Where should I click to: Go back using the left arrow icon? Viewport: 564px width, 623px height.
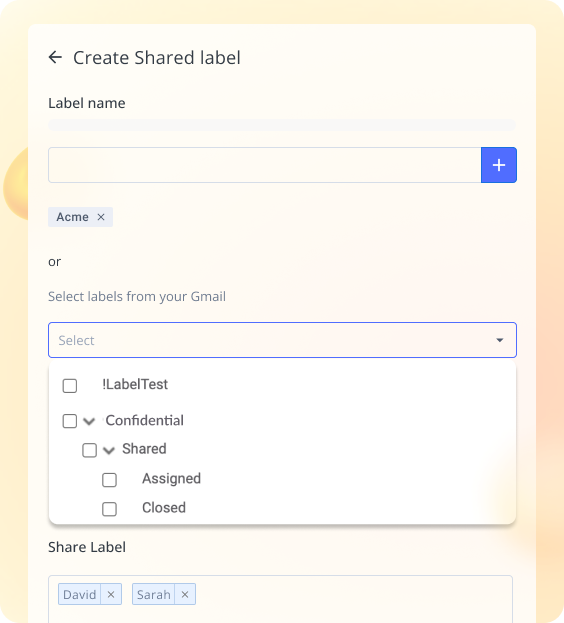pyautogui.click(x=55, y=57)
